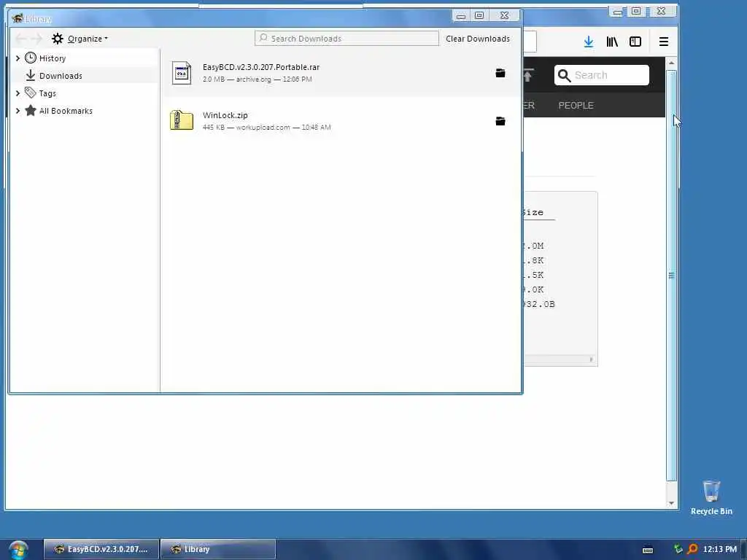Screen dimensions: 747x560
Task: Click the file listing horizontal scrollbar
Action: coord(560,359)
